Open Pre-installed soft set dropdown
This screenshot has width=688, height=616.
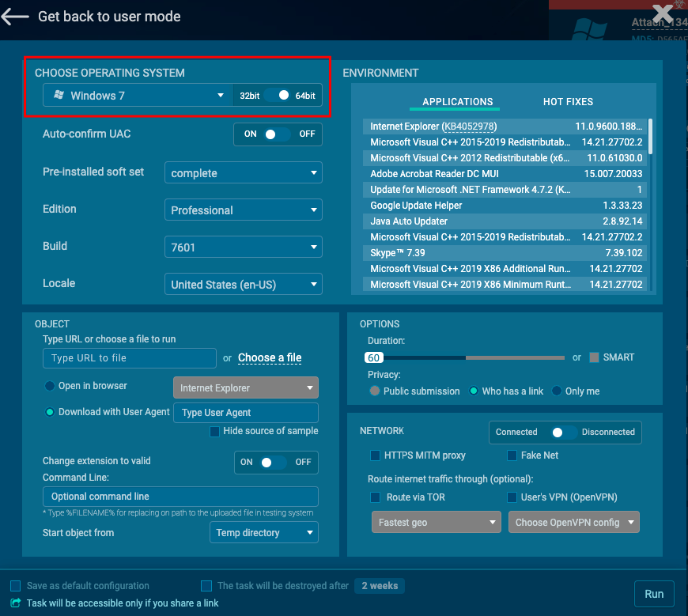point(244,173)
